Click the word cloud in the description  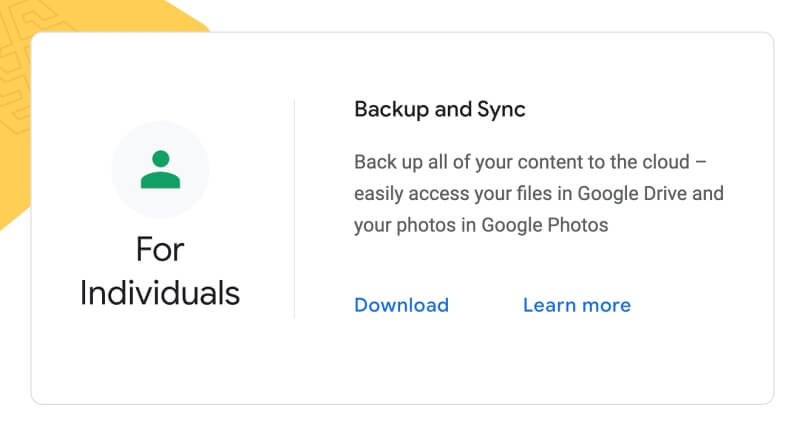[665, 162]
